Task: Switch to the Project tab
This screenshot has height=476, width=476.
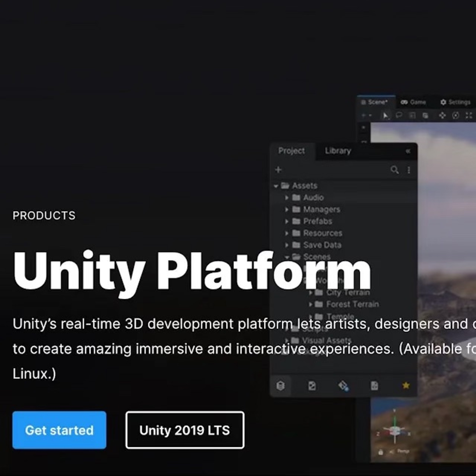Action: pyautogui.click(x=291, y=151)
